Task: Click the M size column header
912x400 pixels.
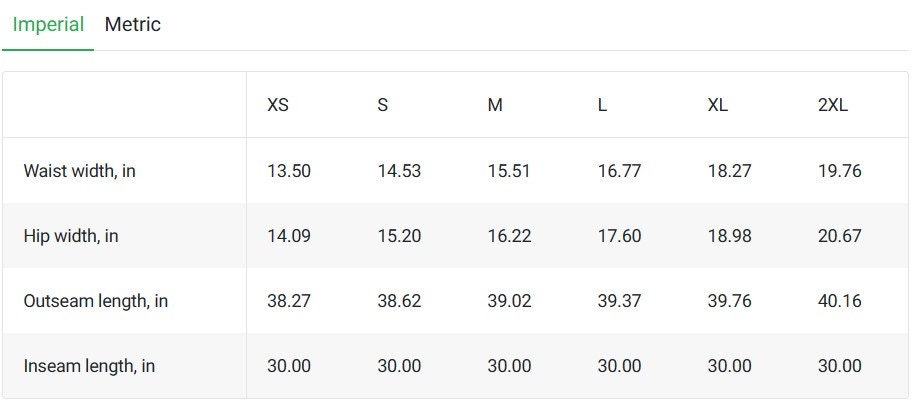Action: coord(495,105)
